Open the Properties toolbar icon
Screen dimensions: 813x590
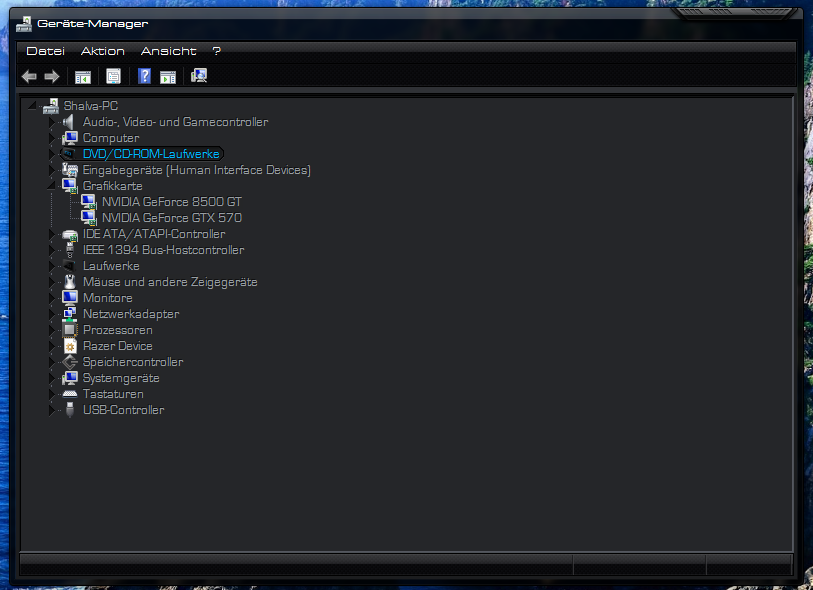(x=114, y=76)
